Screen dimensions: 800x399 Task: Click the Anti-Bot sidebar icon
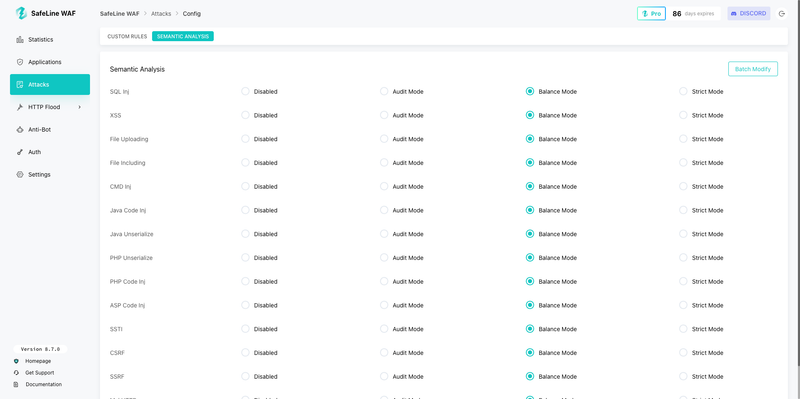[20, 130]
